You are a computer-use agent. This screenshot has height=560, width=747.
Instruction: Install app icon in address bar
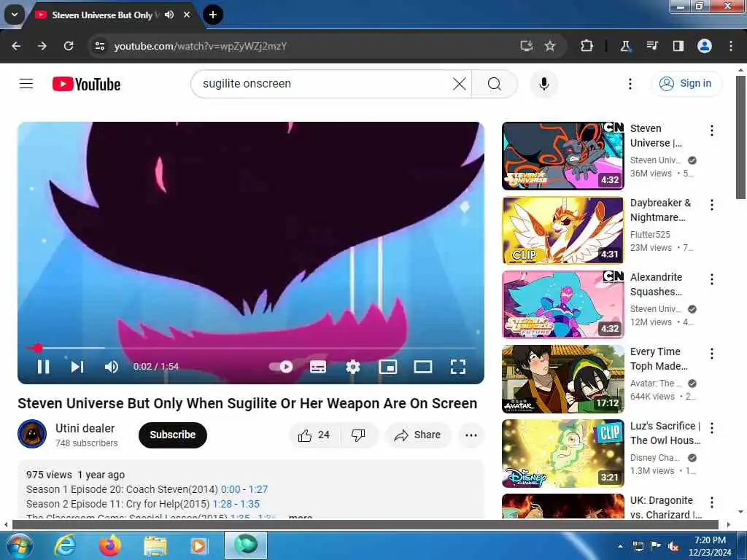pos(526,46)
